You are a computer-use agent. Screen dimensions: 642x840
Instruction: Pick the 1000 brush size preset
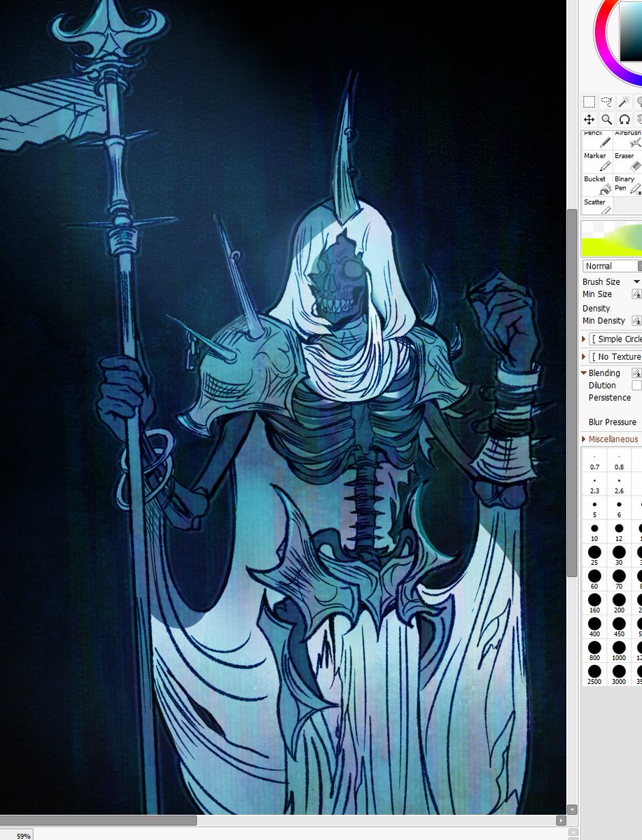619,651
